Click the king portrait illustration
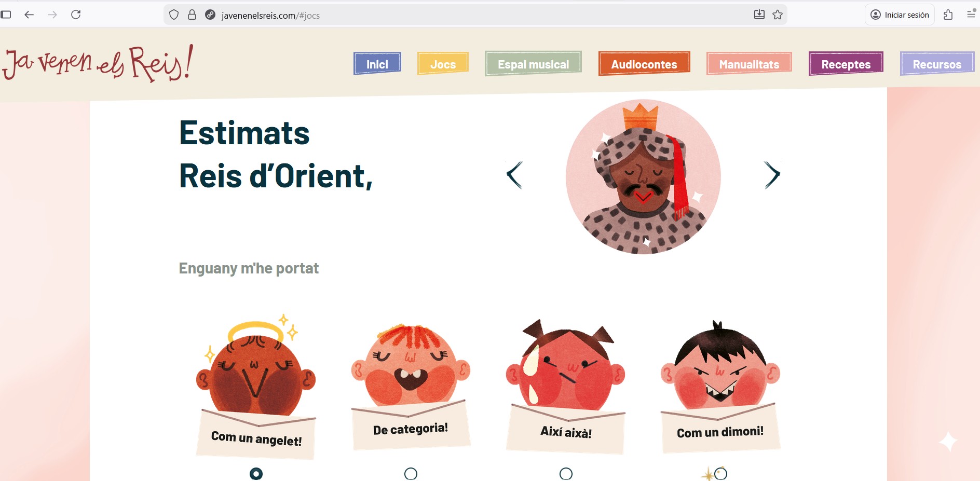 click(643, 176)
